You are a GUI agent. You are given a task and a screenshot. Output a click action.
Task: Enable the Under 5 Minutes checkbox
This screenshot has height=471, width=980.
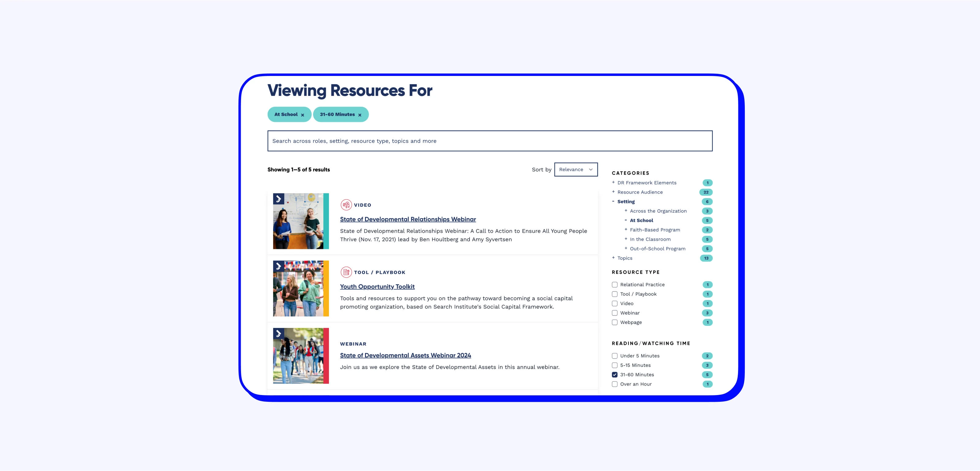point(614,356)
